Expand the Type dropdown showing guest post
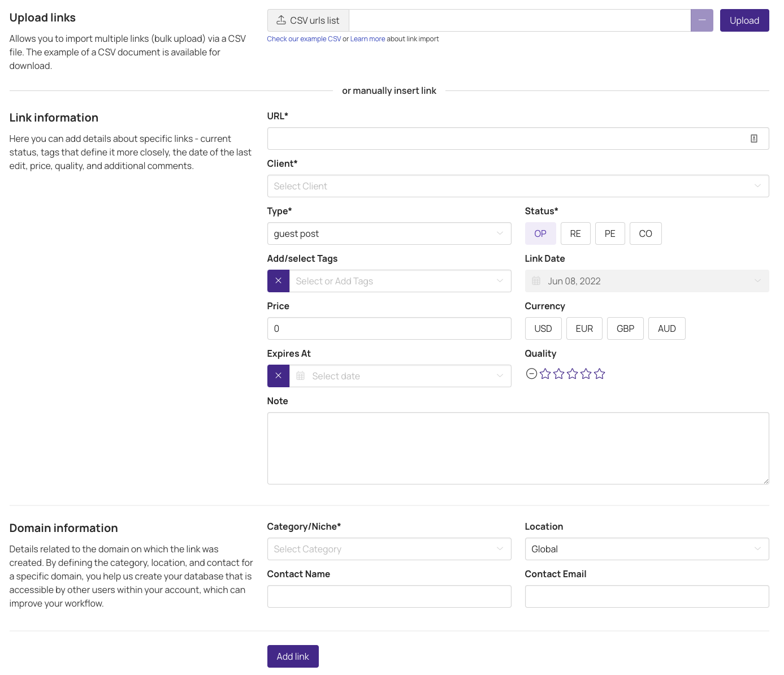 coord(389,233)
